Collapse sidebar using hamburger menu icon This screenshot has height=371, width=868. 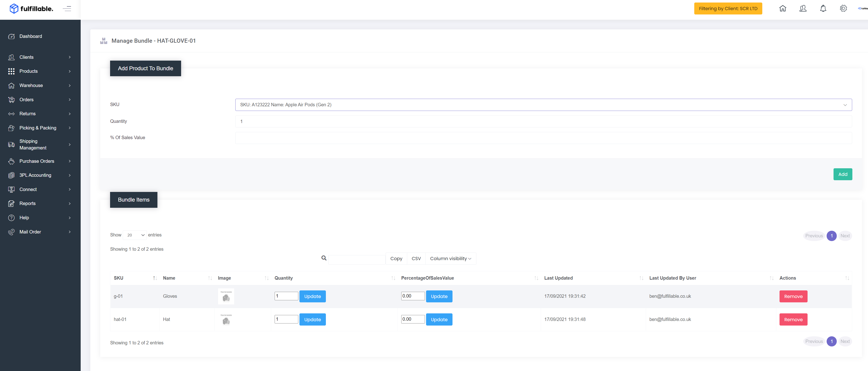[67, 9]
